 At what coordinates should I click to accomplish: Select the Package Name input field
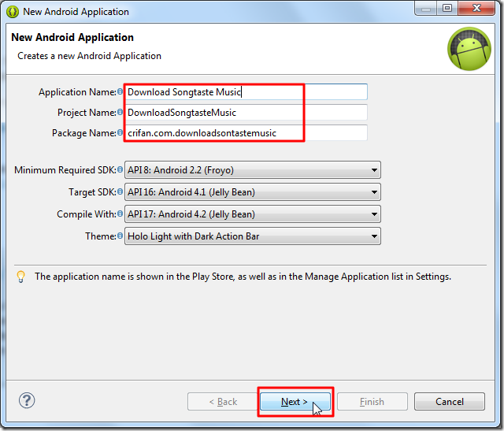[246, 133]
